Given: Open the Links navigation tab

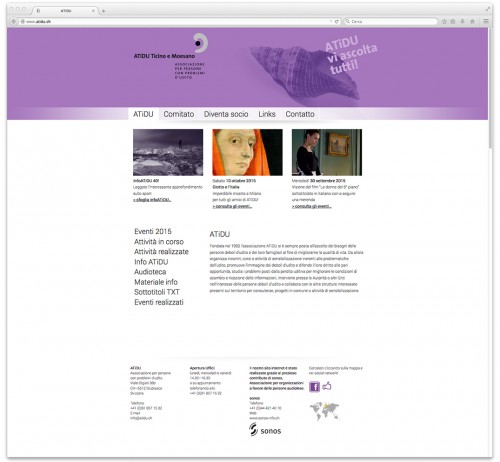Looking at the screenshot, I should pos(267,114).
